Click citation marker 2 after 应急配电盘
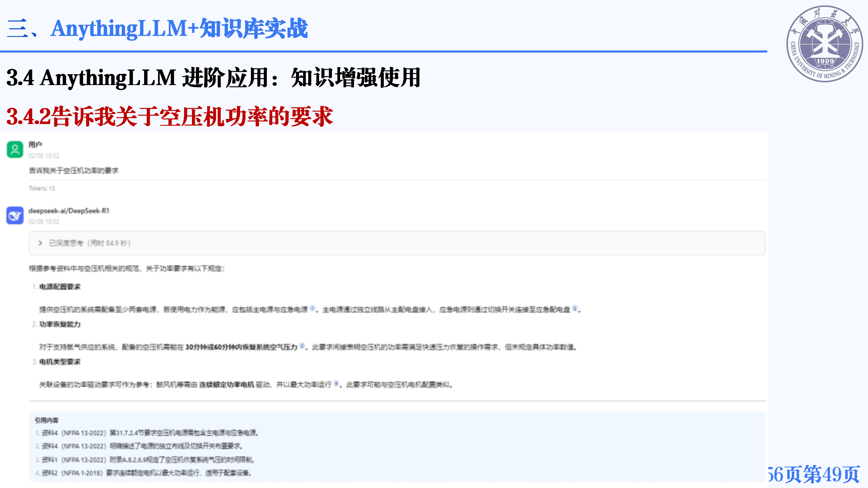The width and height of the screenshot is (868, 488). tap(575, 308)
